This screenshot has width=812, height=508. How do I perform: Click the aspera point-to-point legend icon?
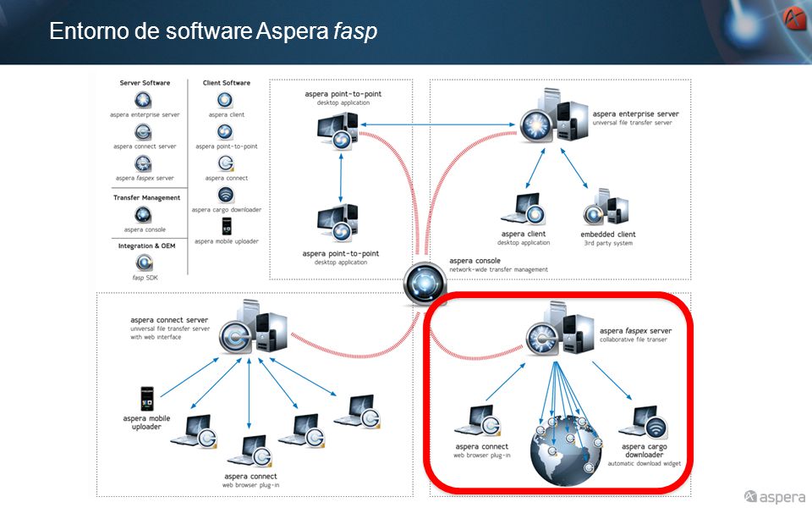(225, 132)
